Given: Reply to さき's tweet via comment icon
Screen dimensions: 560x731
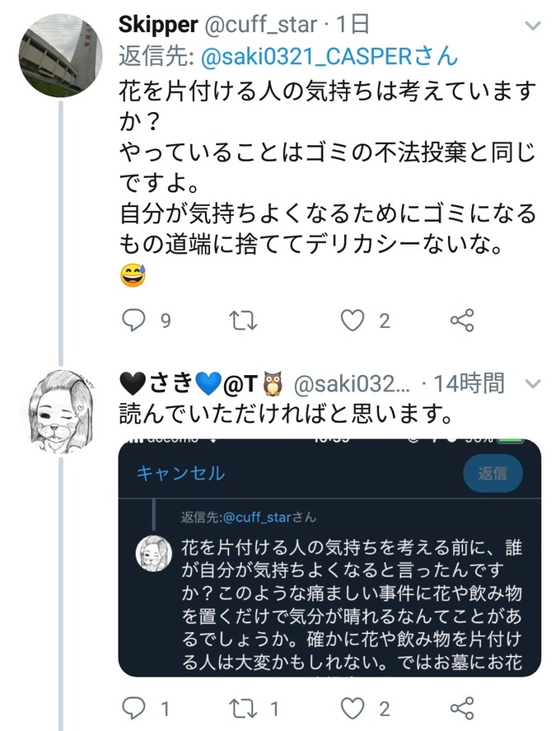Looking at the screenshot, I should point(133,709).
